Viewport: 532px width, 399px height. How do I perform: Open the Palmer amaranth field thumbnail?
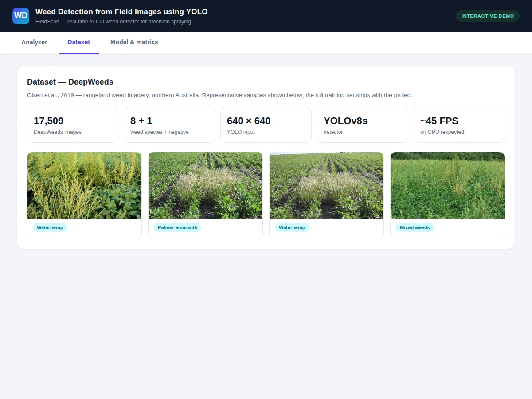coord(205,185)
